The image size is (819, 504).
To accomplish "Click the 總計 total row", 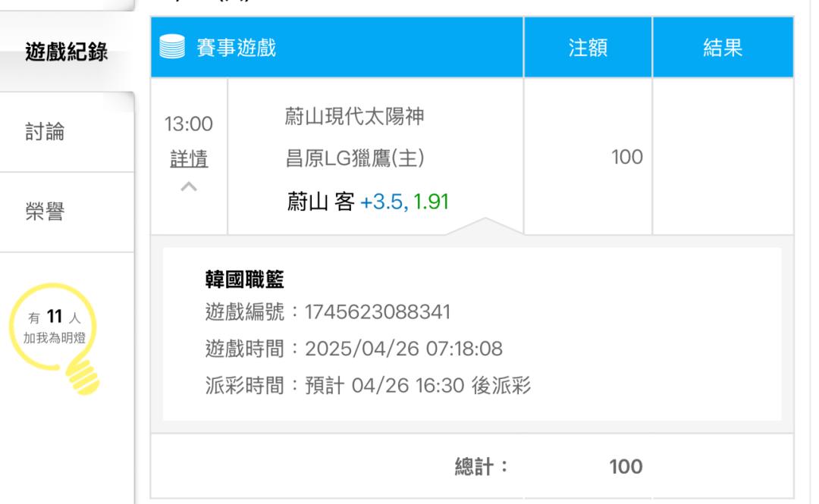I will 472,466.
